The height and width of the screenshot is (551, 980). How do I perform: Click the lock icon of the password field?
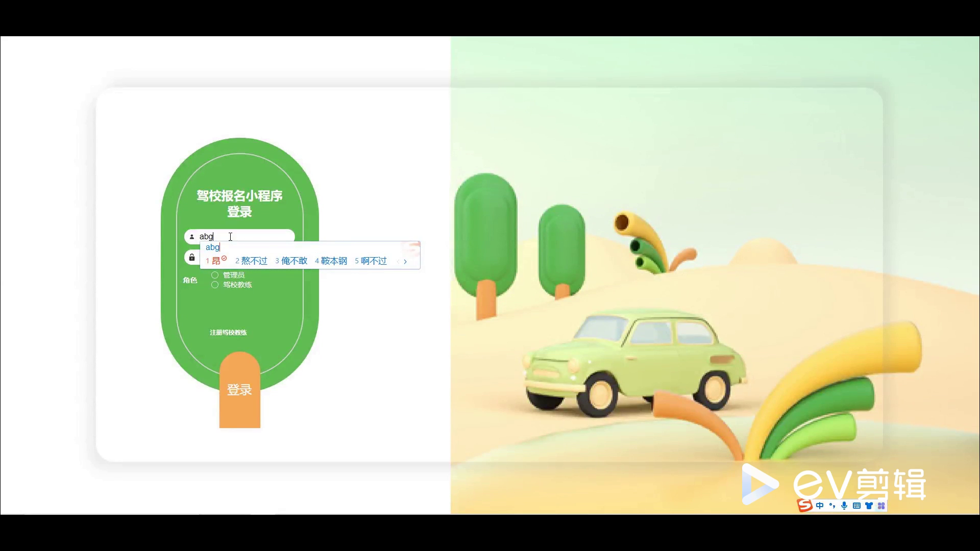click(x=192, y=257)
